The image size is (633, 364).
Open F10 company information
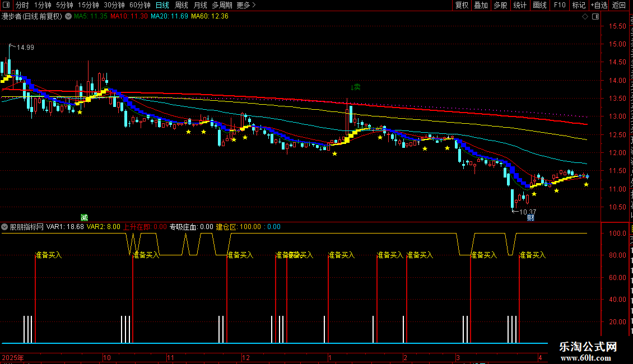click(x=560, y=5)
